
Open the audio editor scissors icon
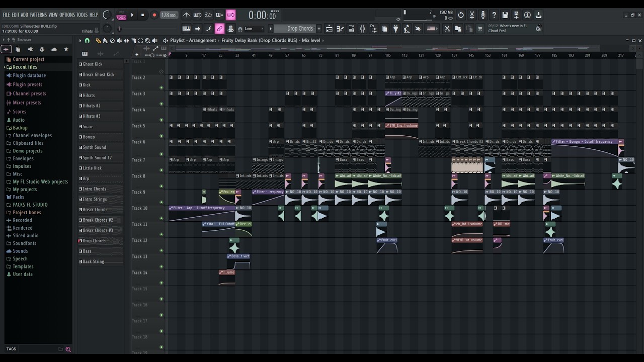tap(472, 15)
